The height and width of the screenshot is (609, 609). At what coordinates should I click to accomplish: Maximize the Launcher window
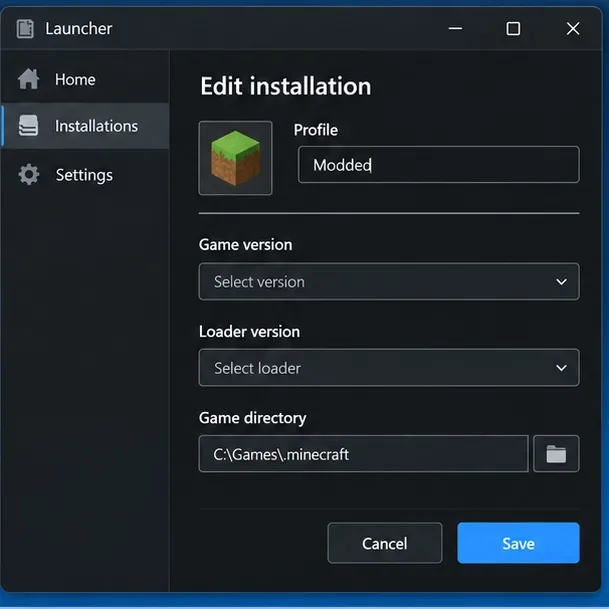[513, 28]
